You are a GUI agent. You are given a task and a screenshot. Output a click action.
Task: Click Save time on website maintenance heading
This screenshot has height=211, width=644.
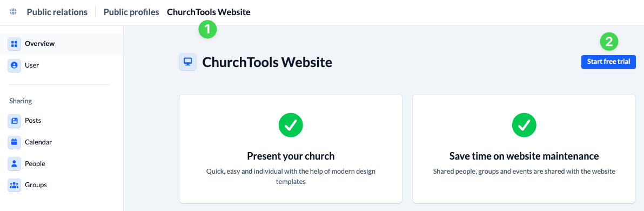(x=524, y=156)
